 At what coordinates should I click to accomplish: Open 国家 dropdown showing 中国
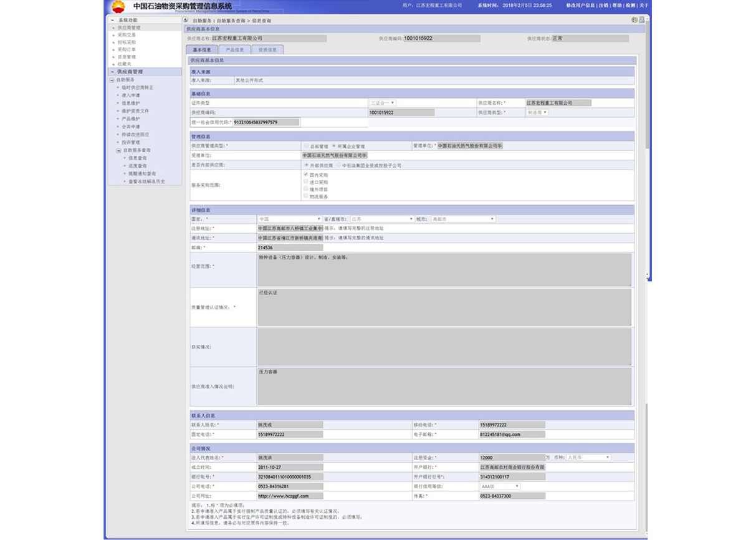[290, 219]
